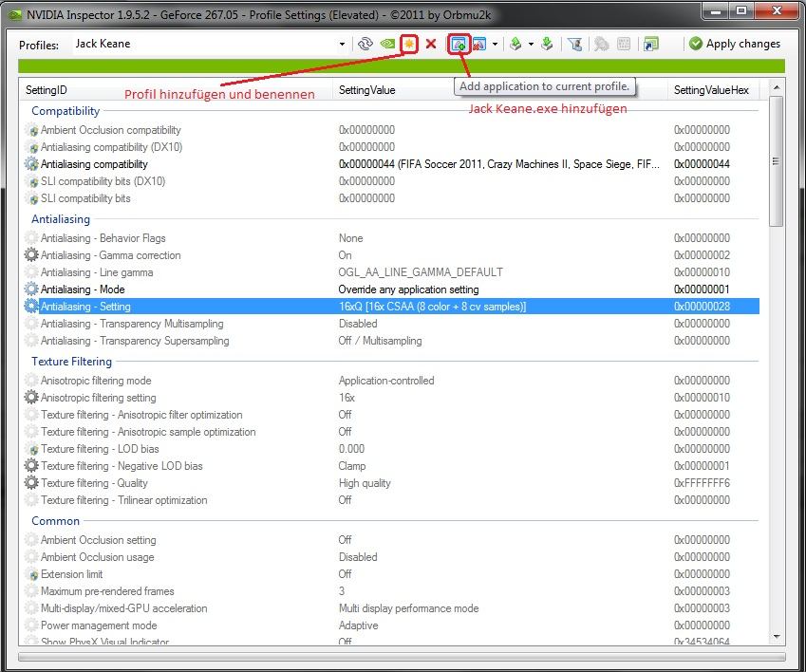Click the icon beside SLI compatibility bits
Screen dimensions: 806x672
click(31, 198)
